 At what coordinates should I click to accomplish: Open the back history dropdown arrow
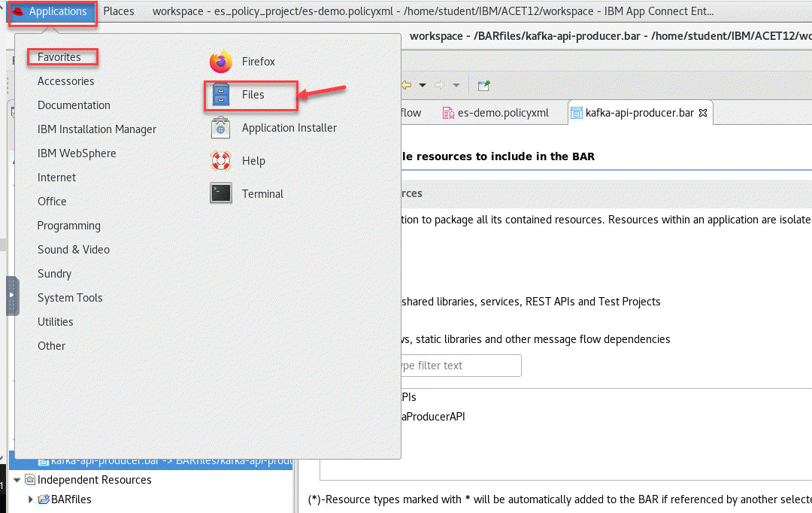coord(423,85)
